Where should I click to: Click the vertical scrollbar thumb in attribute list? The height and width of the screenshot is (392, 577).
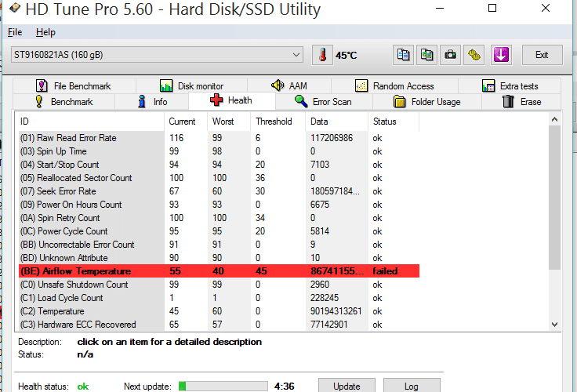[554, 198]
